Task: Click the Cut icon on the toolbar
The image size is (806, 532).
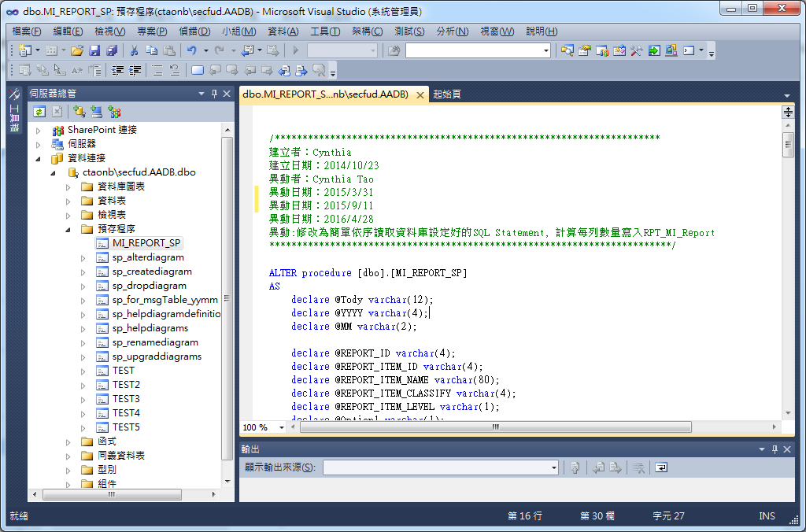Action: click(135, 50)
